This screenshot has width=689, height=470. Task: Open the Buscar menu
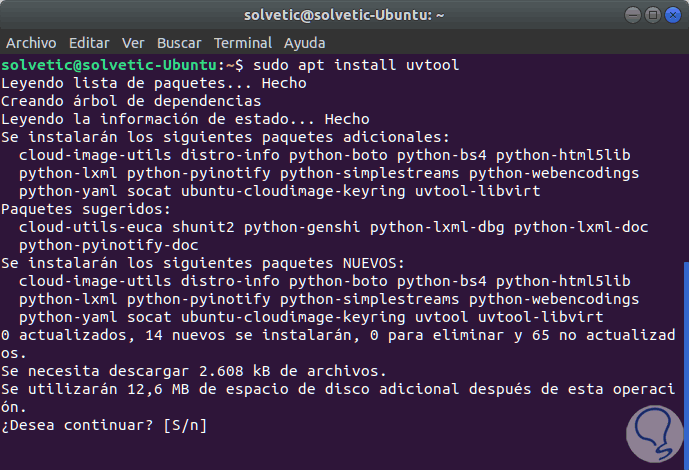[x=179, y=44]
